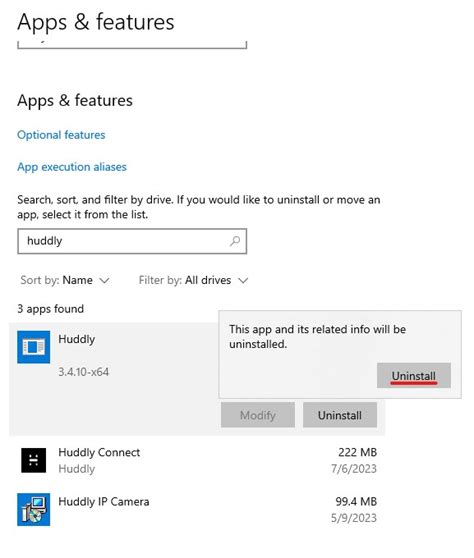The height and width of the screenshot is (558, 474).
Task: Click the Uninstall button beside Modify
Action: pos(340,415)
